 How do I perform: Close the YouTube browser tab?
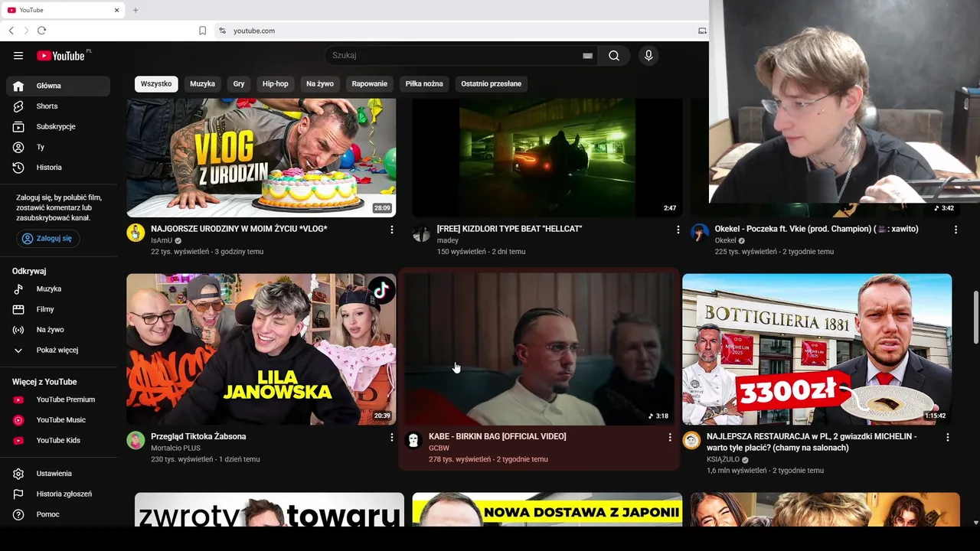pos(117,10)
